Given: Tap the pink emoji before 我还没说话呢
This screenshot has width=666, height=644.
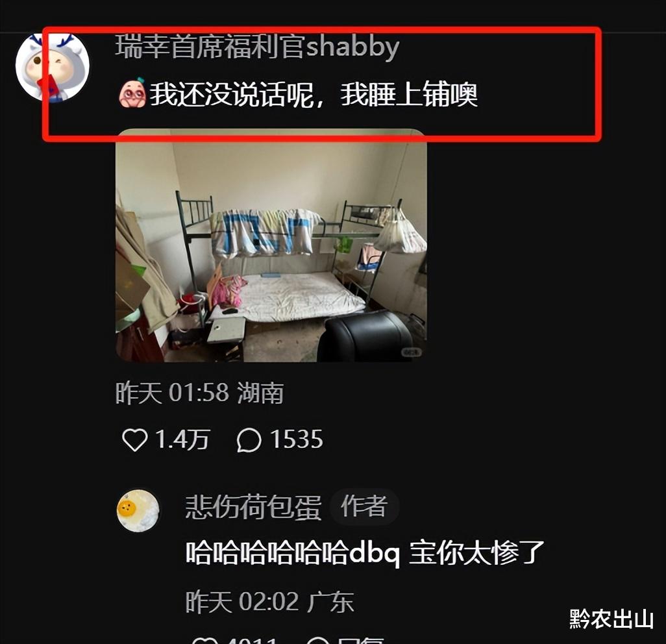Looking at the screenshot, I should tap(132, 93).
